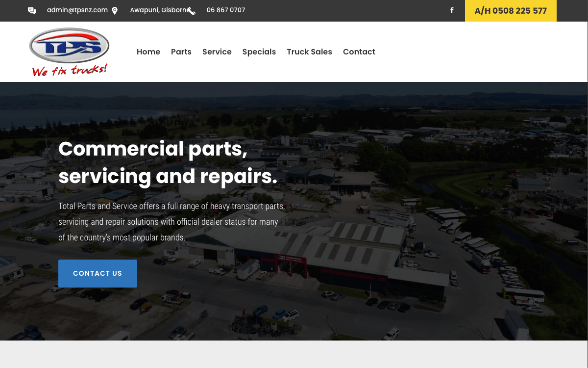Click the yellow A/H 0508 225 577 button

point(511,11)
